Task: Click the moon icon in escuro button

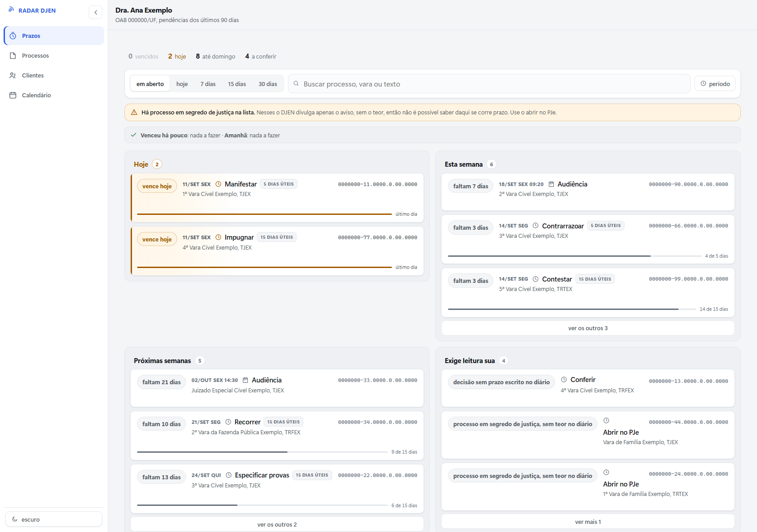Action: [x=15, y=519]
